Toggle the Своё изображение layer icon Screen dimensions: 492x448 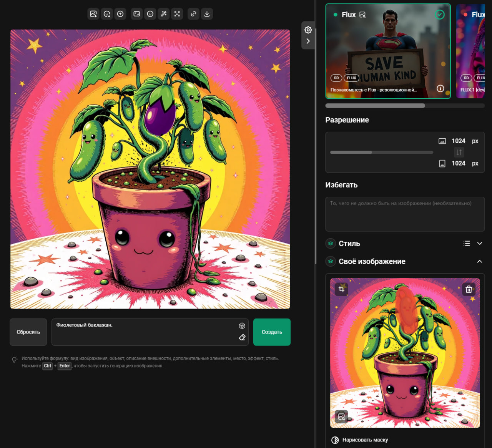pos(331,261)
